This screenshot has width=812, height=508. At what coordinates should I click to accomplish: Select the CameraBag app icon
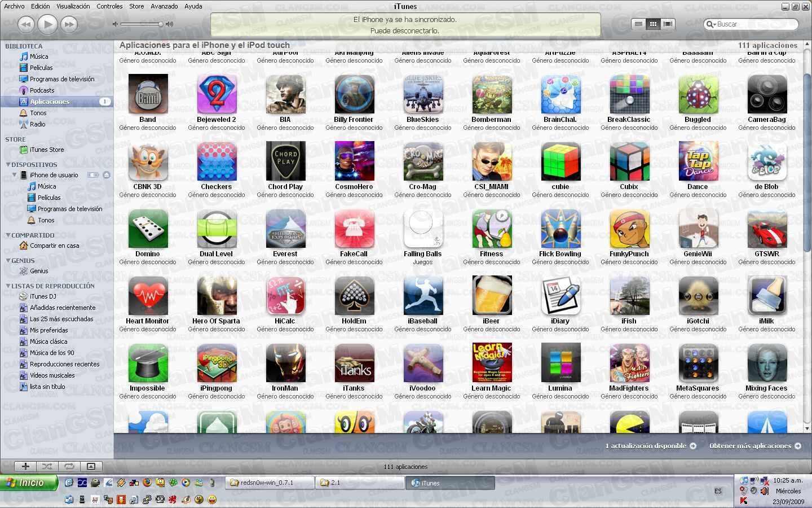pyautogui.click(x=767, y=94)
